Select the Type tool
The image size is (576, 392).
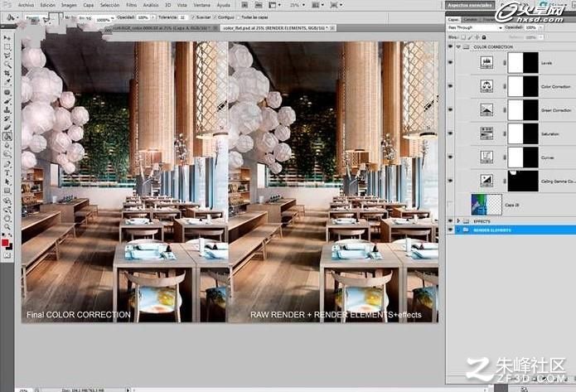[7, 173]
